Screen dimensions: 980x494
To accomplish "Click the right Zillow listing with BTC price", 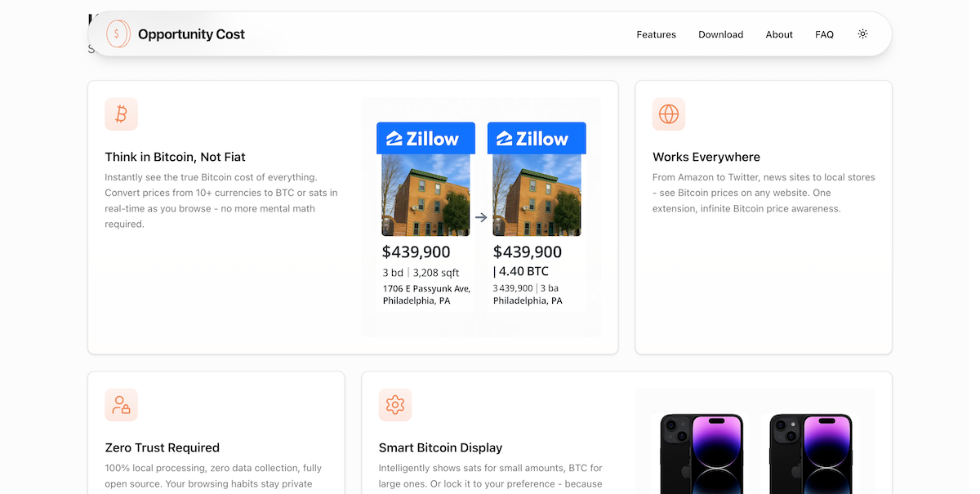I will pos(537,217).
